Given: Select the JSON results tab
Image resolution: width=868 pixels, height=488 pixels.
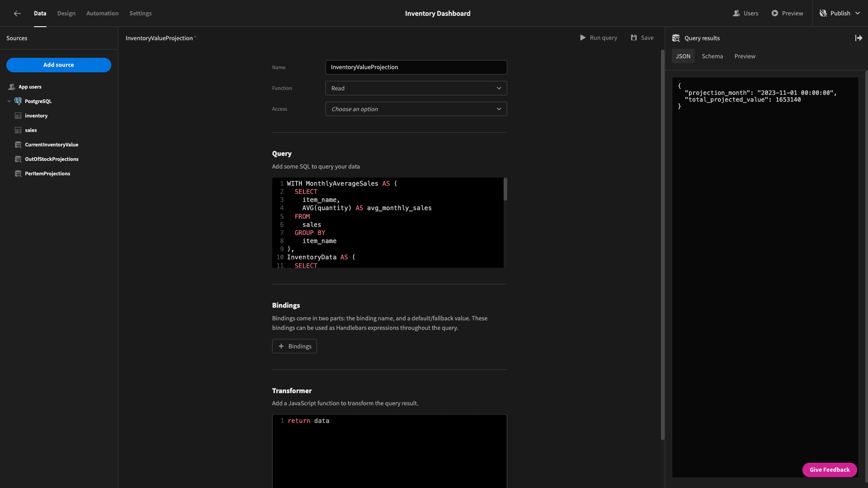Looking at the screenshot, I should (x=683, y=56).
